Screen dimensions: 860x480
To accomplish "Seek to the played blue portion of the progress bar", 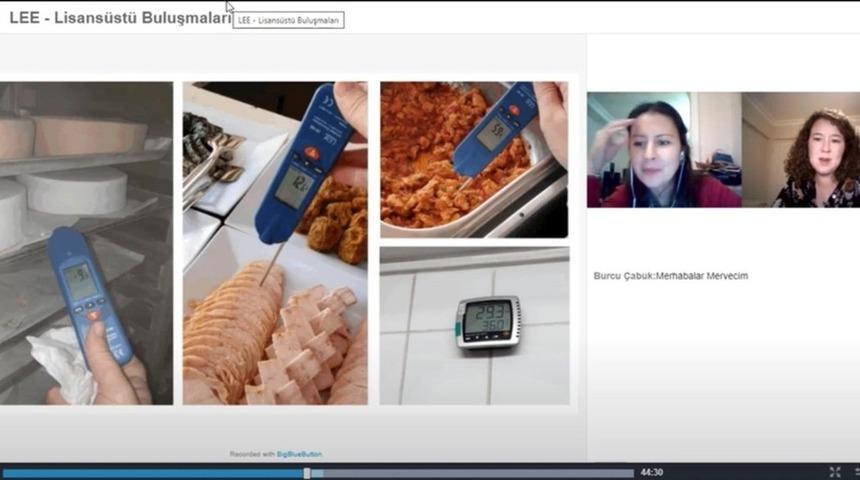I will point(150,473).
